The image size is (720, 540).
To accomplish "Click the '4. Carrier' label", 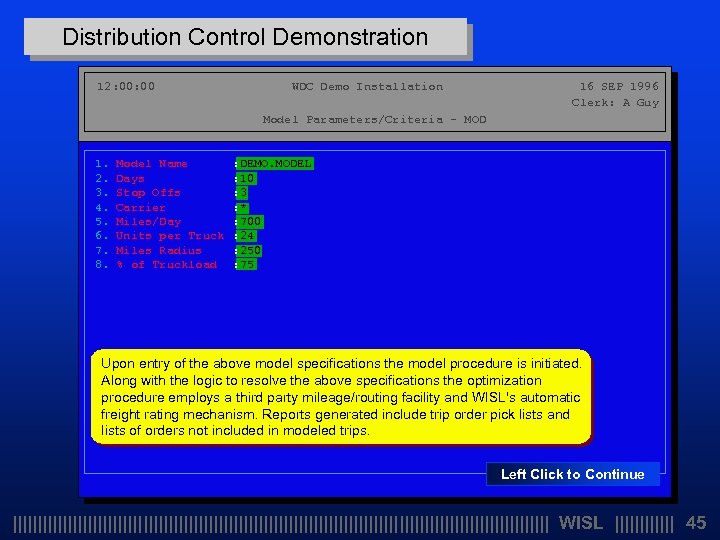I will [x=130, y=208].
